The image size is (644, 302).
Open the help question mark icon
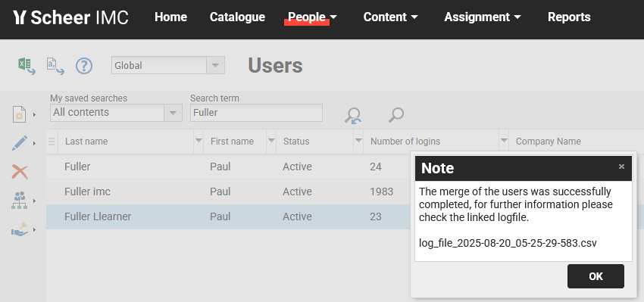pos(84,66)
